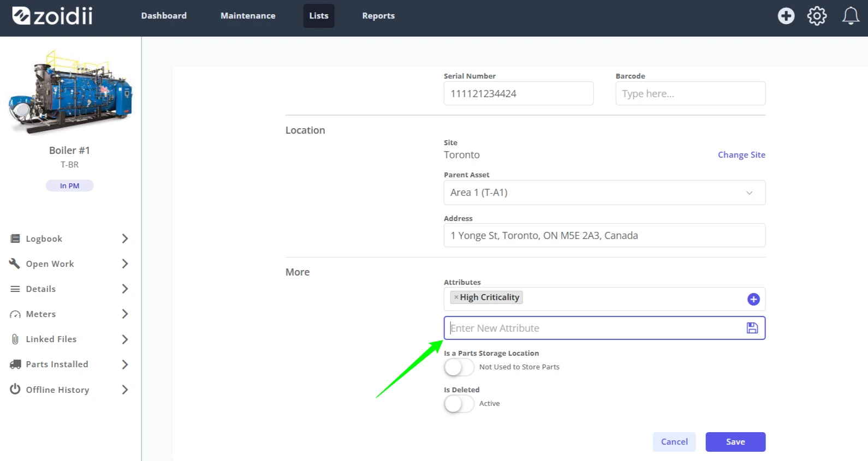Remove the High Criticality attribute tag
Screen dimensions: 868x461
(x=456, y=297)
